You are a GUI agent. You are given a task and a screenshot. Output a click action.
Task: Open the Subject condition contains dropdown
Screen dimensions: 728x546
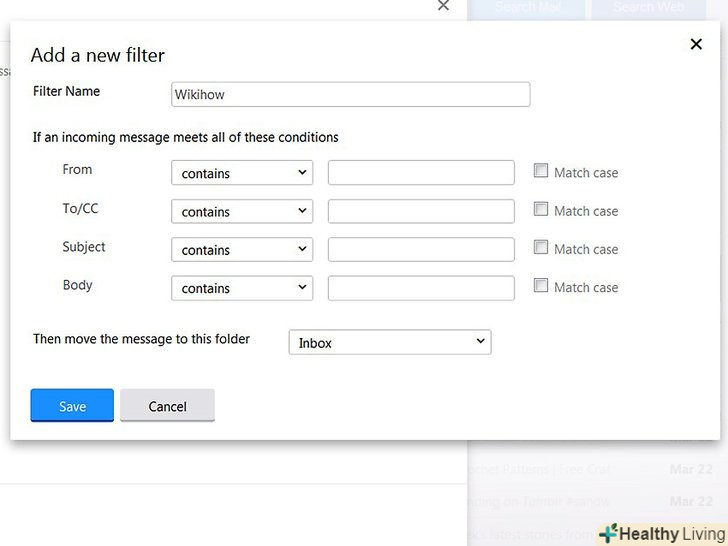tap(242, 249)
